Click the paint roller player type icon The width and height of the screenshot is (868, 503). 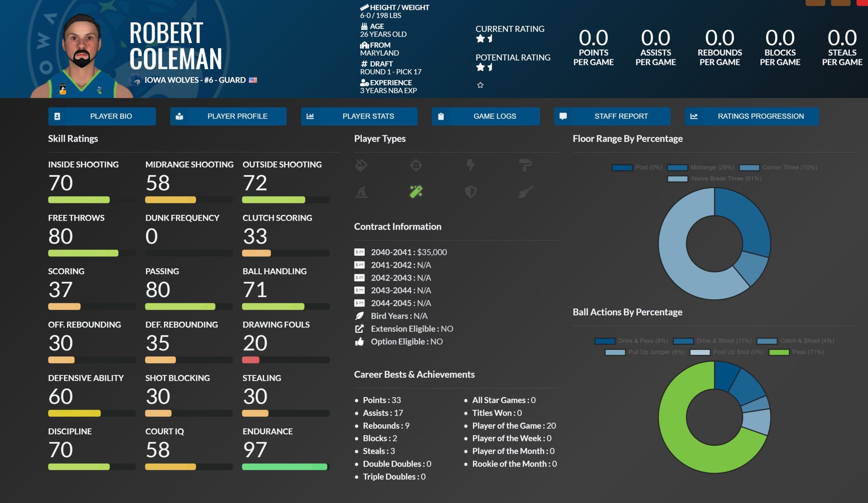tap(525, 165)
